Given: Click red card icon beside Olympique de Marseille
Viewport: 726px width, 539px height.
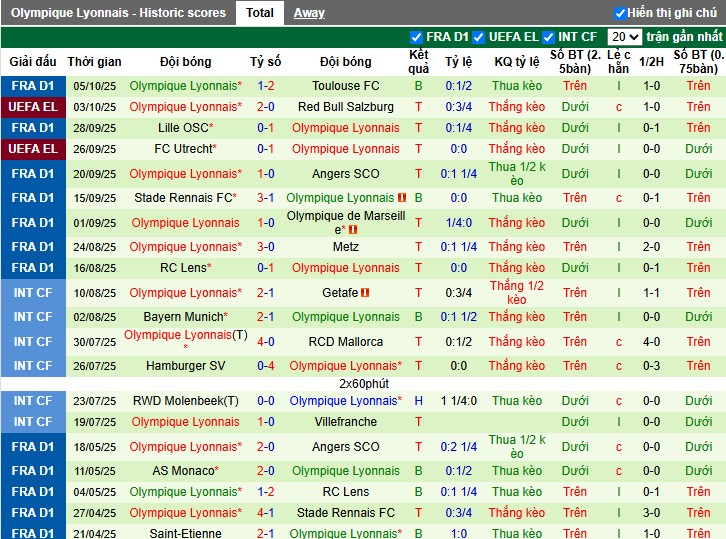Looking at the screenshot, I should point(353,230).
